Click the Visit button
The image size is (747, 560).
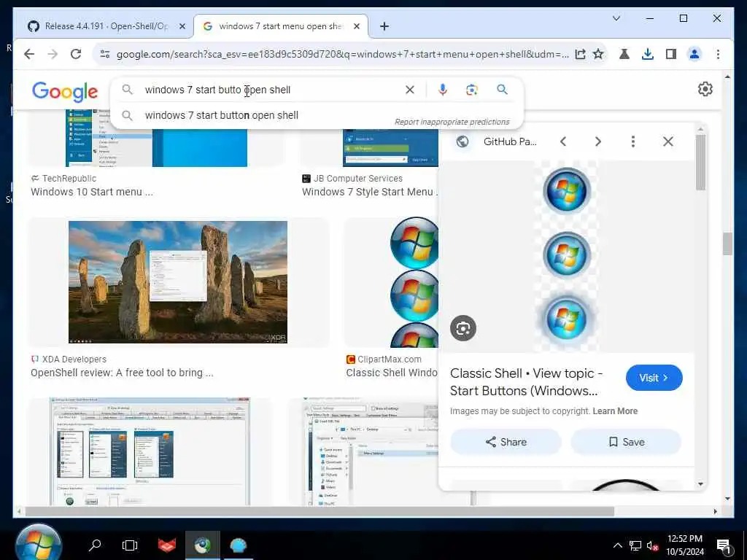click(x=654, y=378)
